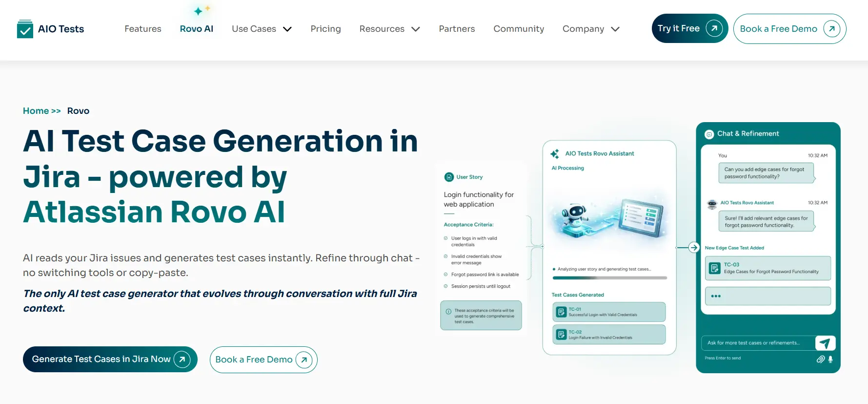The image size is (868, 404).
Task: Expand the Resources dropdown chevron
Action: [x=416, y=29]
